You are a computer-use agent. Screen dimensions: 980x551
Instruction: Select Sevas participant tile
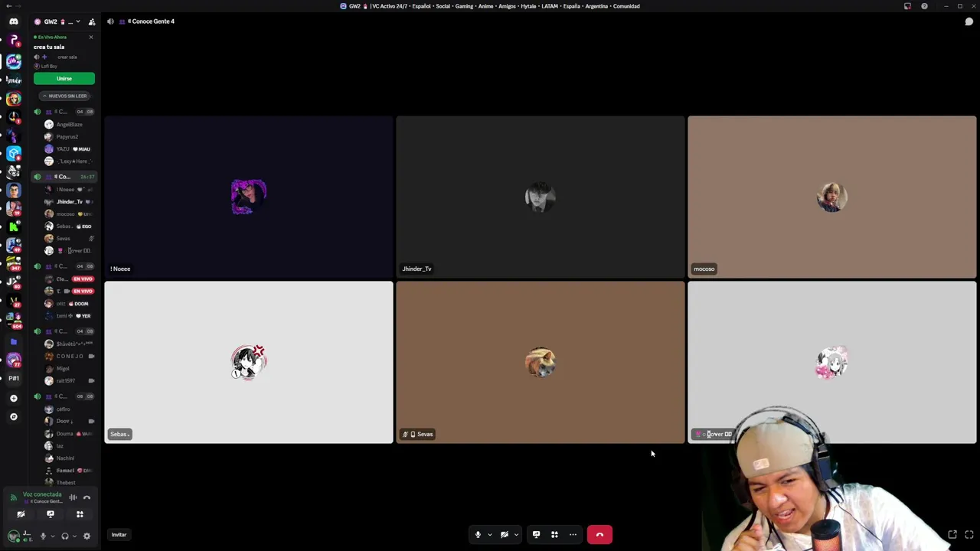[541, 362]
